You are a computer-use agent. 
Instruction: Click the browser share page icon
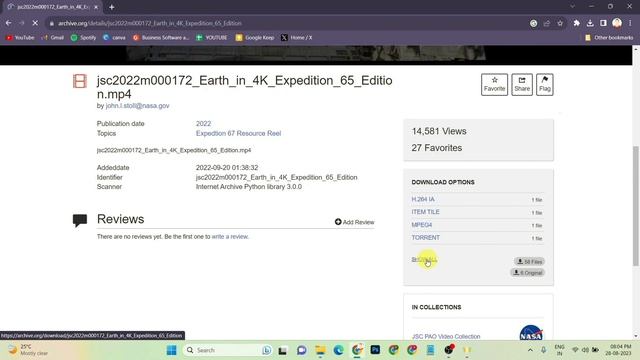547,23
